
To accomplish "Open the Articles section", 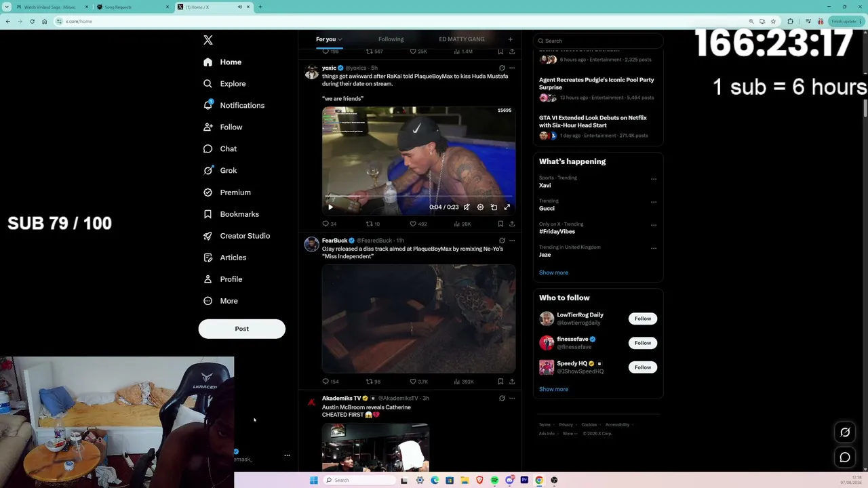I will coord(224,258).
